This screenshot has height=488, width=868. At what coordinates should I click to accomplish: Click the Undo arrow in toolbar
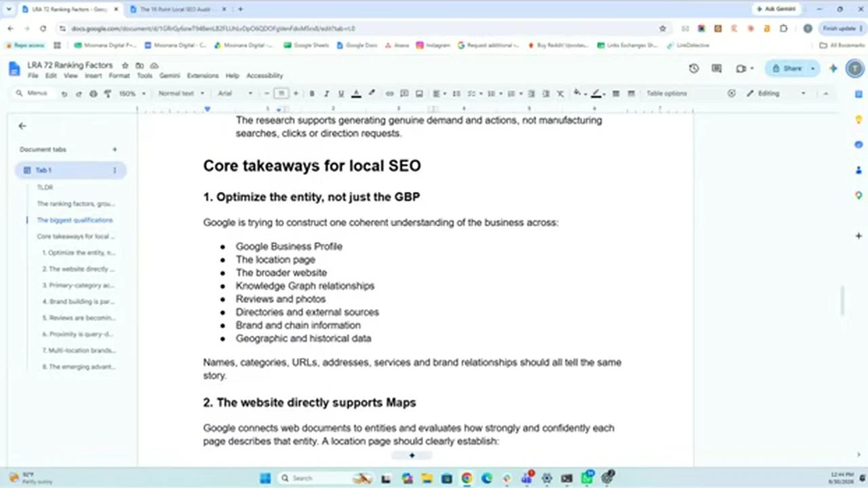(x=64, y=94)
